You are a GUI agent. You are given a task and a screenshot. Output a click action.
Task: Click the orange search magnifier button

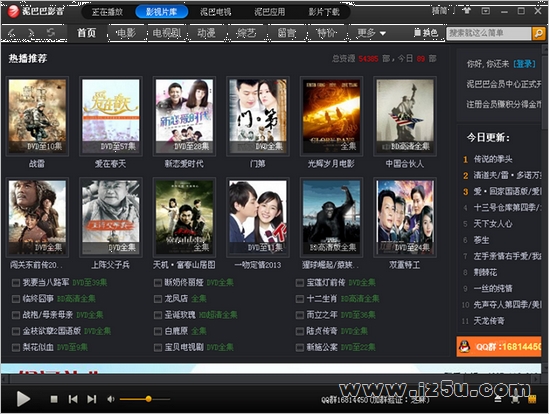[538, 33]
